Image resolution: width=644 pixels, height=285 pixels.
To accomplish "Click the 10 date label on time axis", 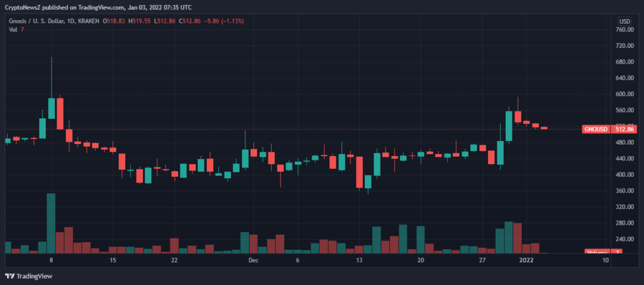I will (606, 260).
